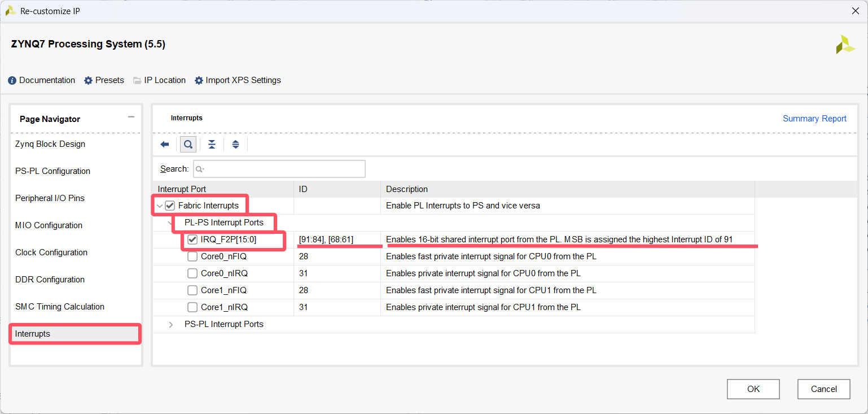The height and width of the screenshot is (414, 868).
Task: Enable the Core0_nIRQ checkbox
Action: (192, 273)
